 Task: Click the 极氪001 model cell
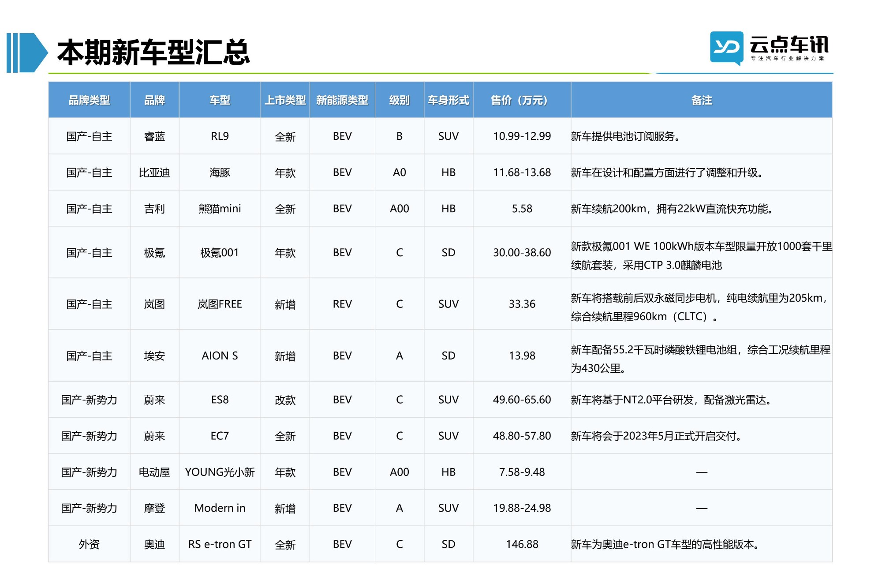220,252
